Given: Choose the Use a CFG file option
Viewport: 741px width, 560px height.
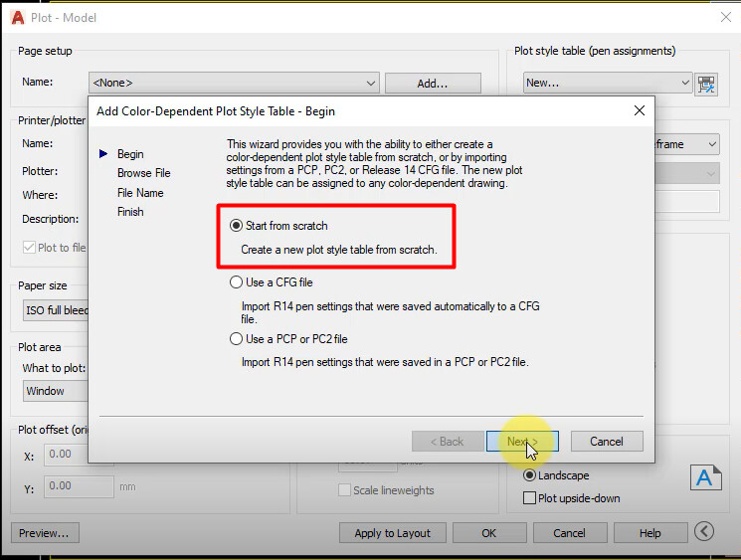Looking at the screenshot, I should (236, 282).
